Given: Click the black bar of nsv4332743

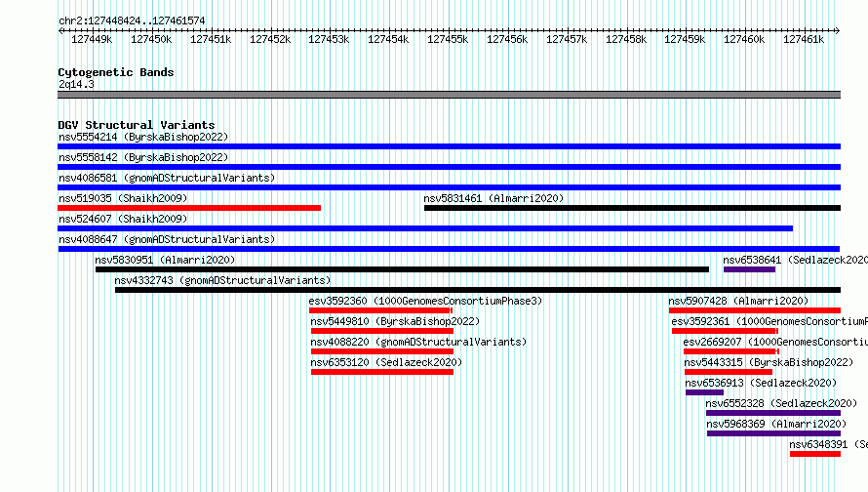Looking at the screenshot, I should 478,290.
